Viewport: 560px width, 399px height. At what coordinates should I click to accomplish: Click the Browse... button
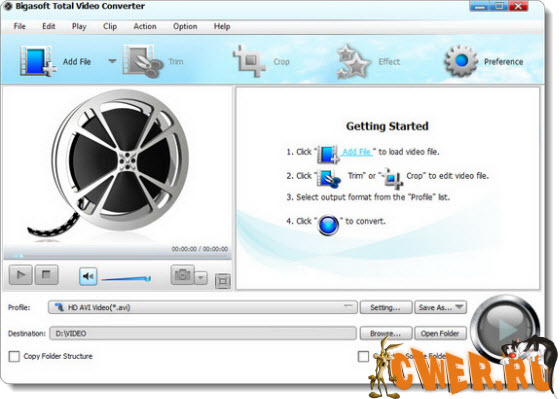pyautogui.click(x=385, y=333)
